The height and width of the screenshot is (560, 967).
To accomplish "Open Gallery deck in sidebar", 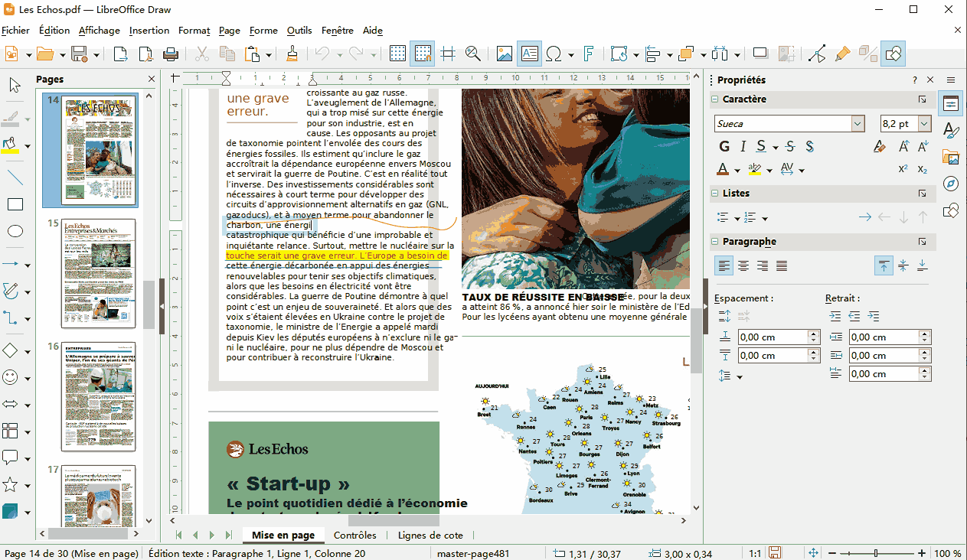I will click(x=951, y=157).
